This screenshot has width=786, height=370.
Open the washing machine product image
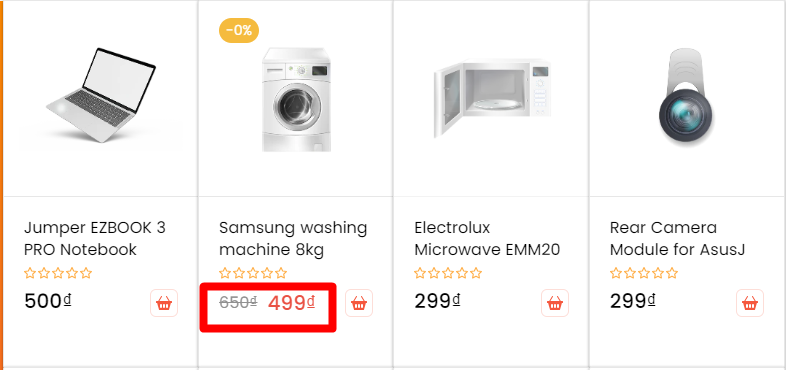click(296, 99)
